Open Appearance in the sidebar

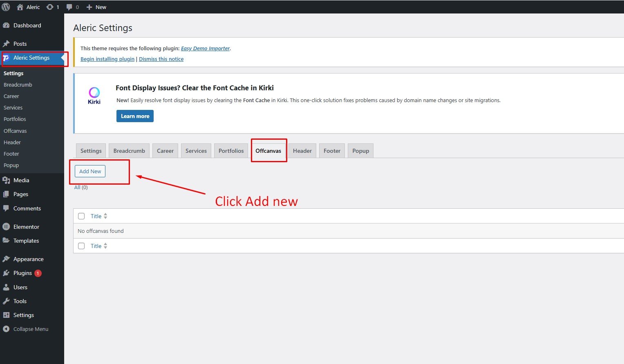[x=28, y=259]
